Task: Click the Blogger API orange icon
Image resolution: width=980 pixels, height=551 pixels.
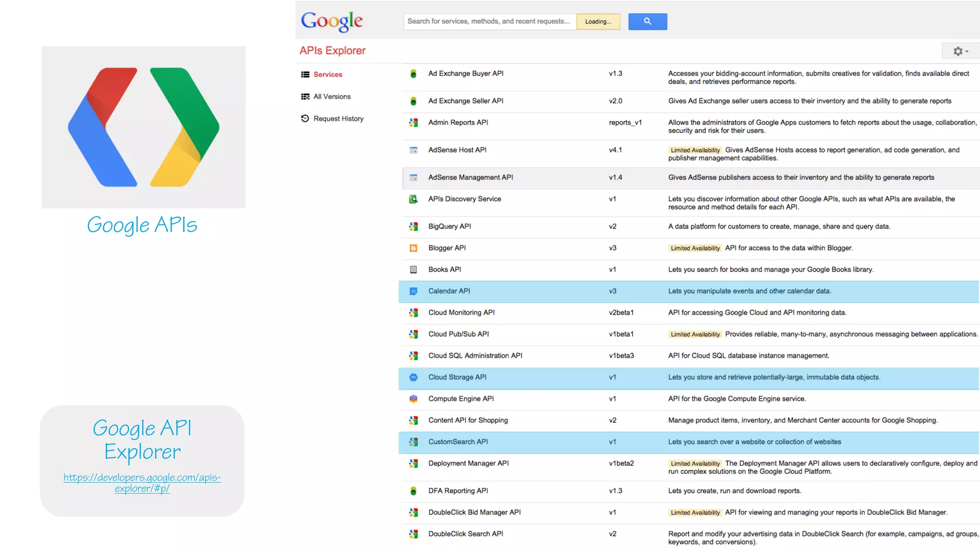Action: coord(413,248)
